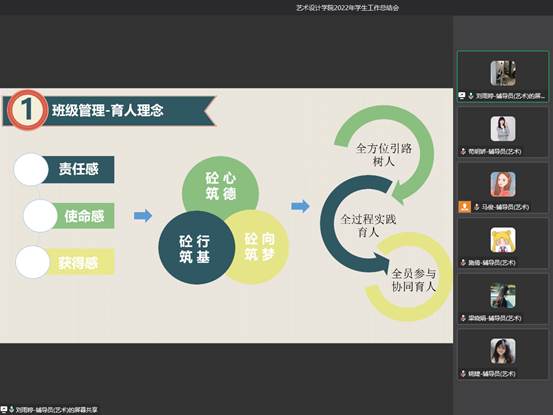Click the muted mic icon next to 马俊-辅导员
This screenshot has height=415, width=553.
[x=476, y=207]
